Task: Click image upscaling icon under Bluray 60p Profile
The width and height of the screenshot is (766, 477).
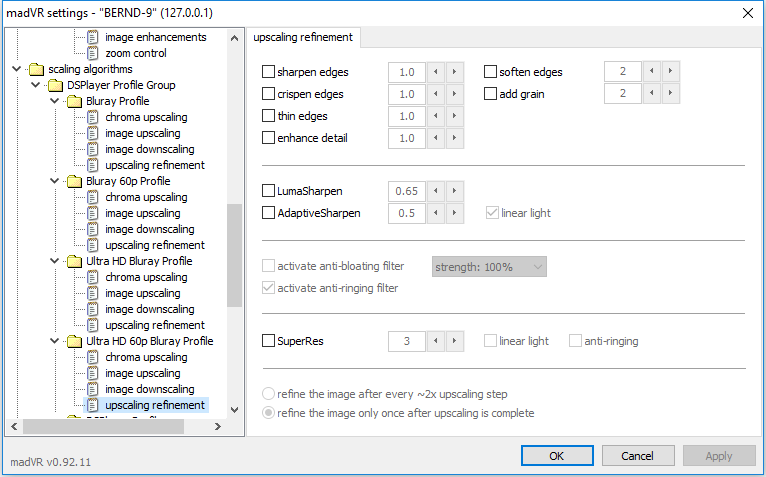Action: coord(92,213)
